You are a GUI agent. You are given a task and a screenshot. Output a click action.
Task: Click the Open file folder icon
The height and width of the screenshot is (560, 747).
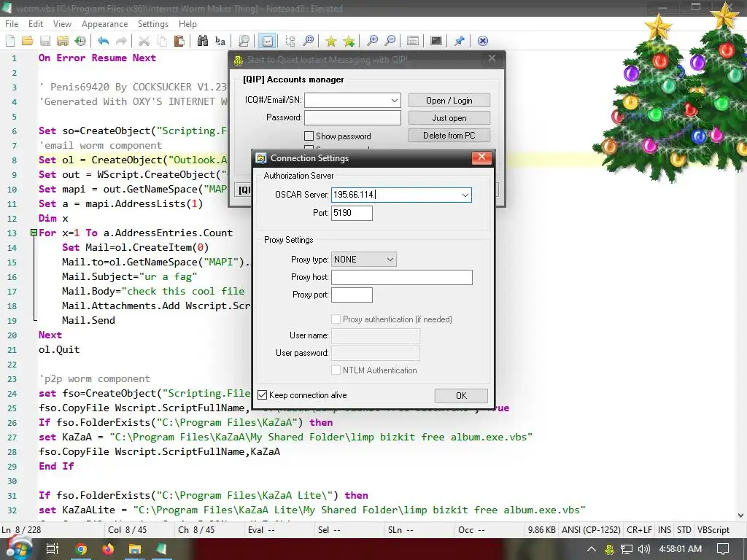coord(28,41)
